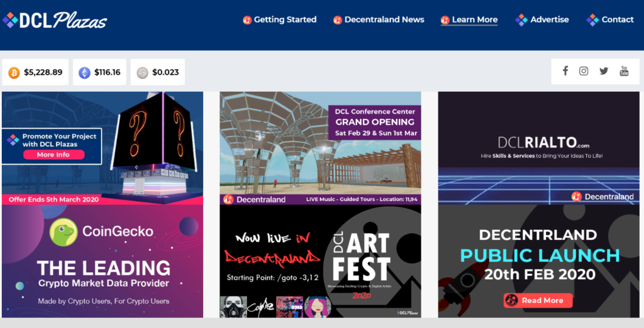Open the DCLRIALTO.com banner
Screen dimensions: 644x328
(539, 148)
